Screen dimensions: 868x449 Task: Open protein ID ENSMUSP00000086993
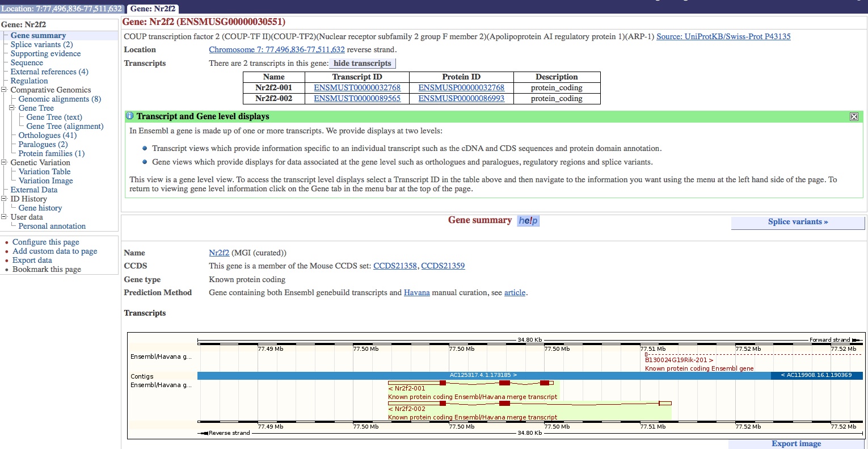[461, 98]
